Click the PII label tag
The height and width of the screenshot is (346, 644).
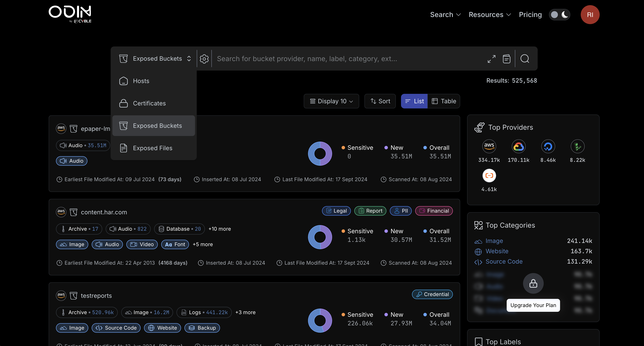point(401,211)
